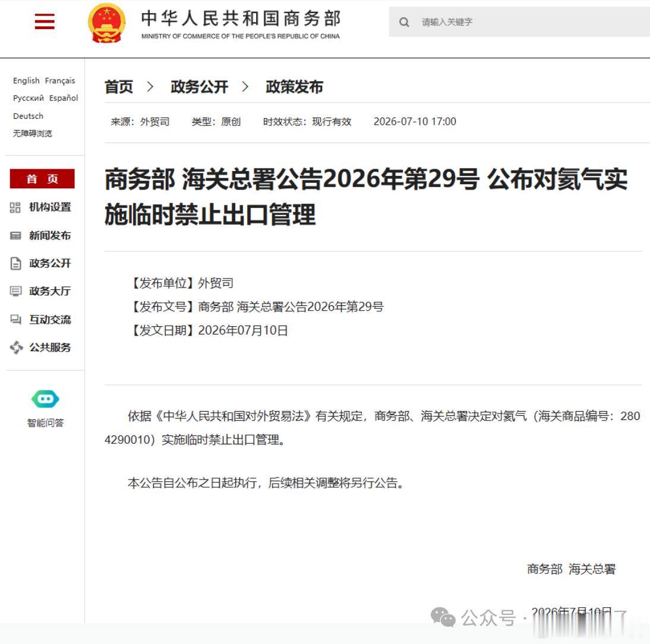Open 政务公开 sidebar menu item
This screenshot has width=650, height=644.
[50, 263]
